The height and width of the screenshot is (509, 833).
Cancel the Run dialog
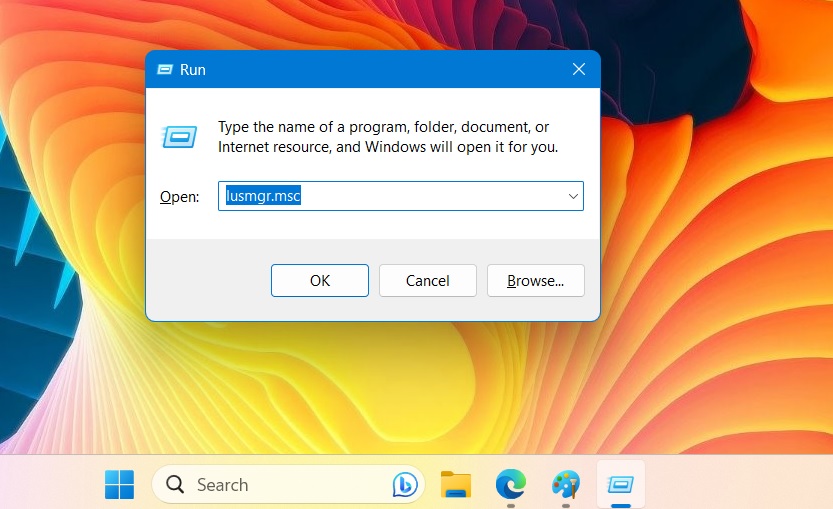click(x=428, y=281)
